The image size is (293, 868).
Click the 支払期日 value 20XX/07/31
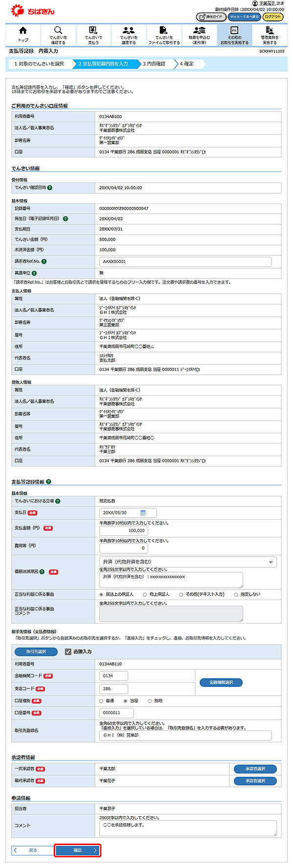[111, 229]
